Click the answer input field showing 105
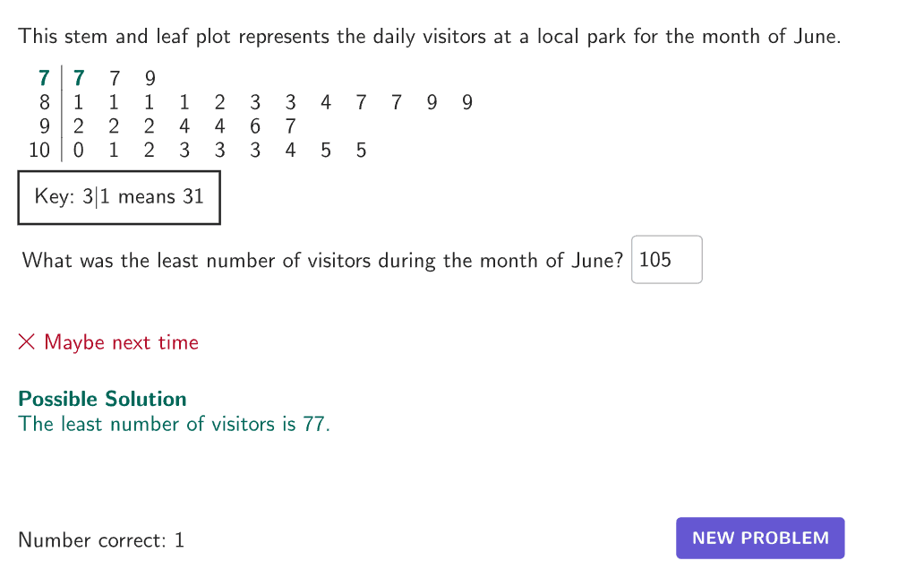 tap(666, 260)
